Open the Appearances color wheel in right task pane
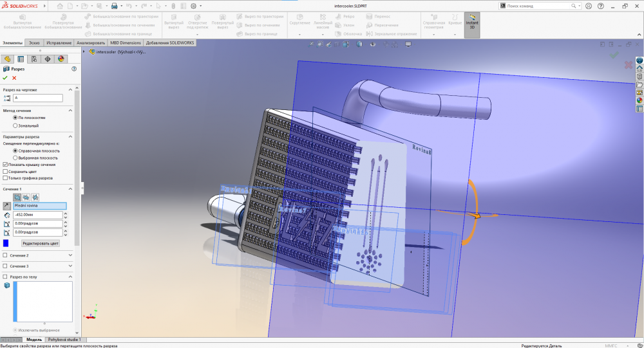Viewport: 644px width, 348px height. coord(639,100)
